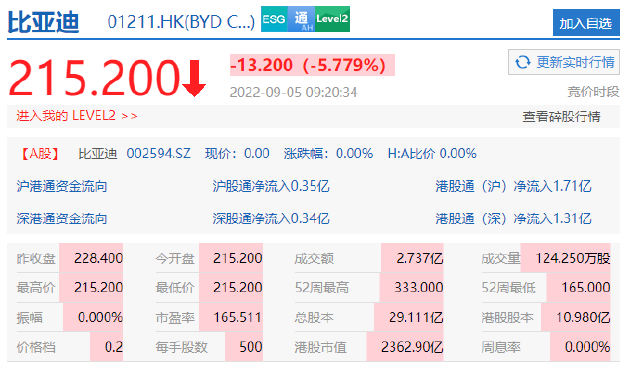
Task: Click 52周最低 value 165.000
Action: pos(586,288)
